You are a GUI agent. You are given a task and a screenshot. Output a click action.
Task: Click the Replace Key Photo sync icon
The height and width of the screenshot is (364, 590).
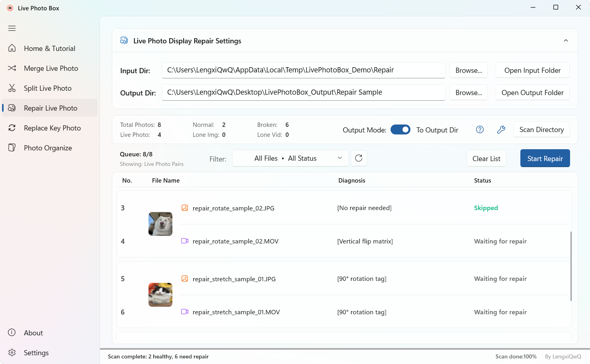[12, 128]
